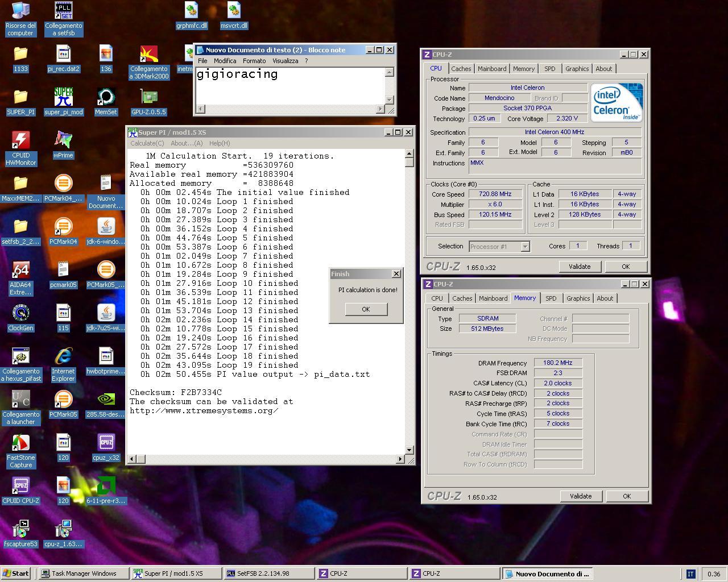Launch GPU-Z.0.5.5 desktop icon
The width and height of the screenshot is (728, 582).
coord(149,102)
